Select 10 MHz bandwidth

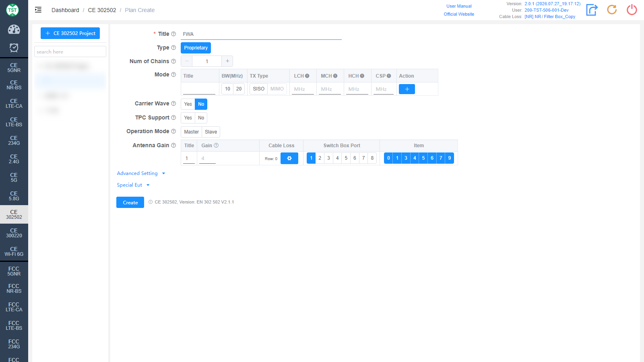[x=228, y=89]
